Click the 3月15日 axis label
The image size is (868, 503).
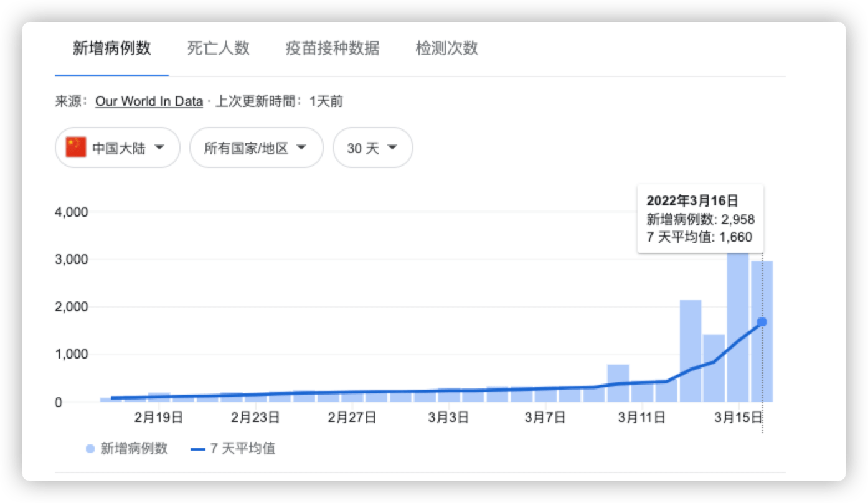(x=738, y=418)
